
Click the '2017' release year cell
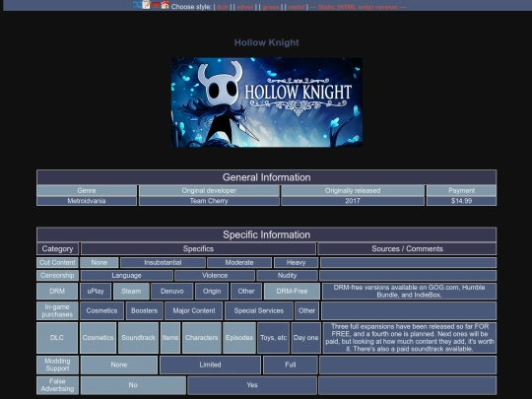(x=353, y=201)
